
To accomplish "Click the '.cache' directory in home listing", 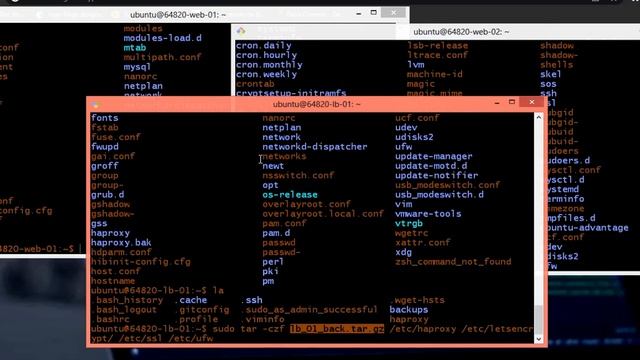I will (191, 300).
